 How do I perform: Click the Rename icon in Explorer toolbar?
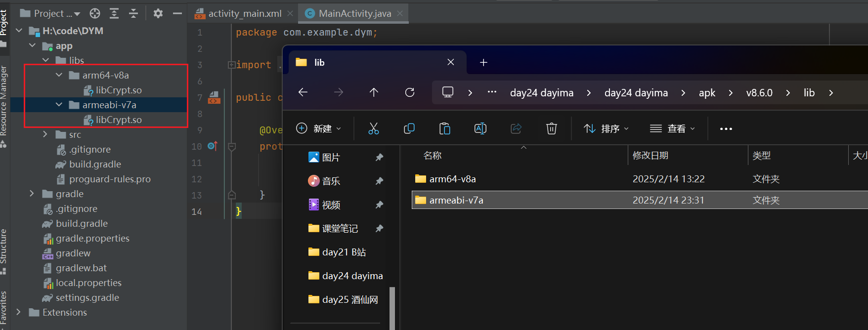coord(480,128)
